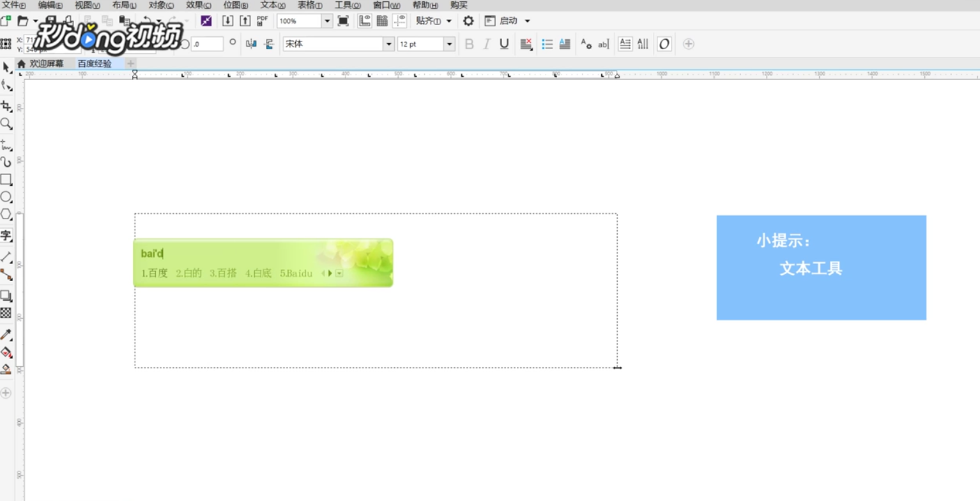Screen dimensions: 980x501
Task: Toggle drop cap formatting
Action: [565, 44]
